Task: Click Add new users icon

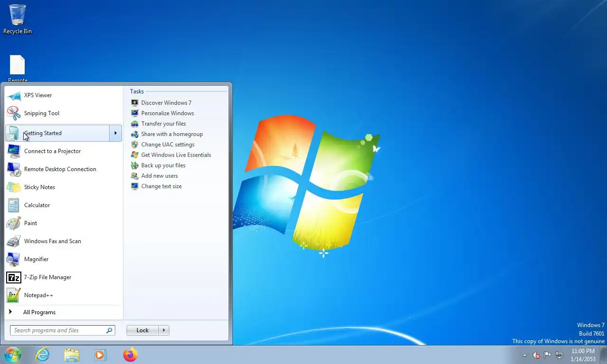Action: coord(135,176)
